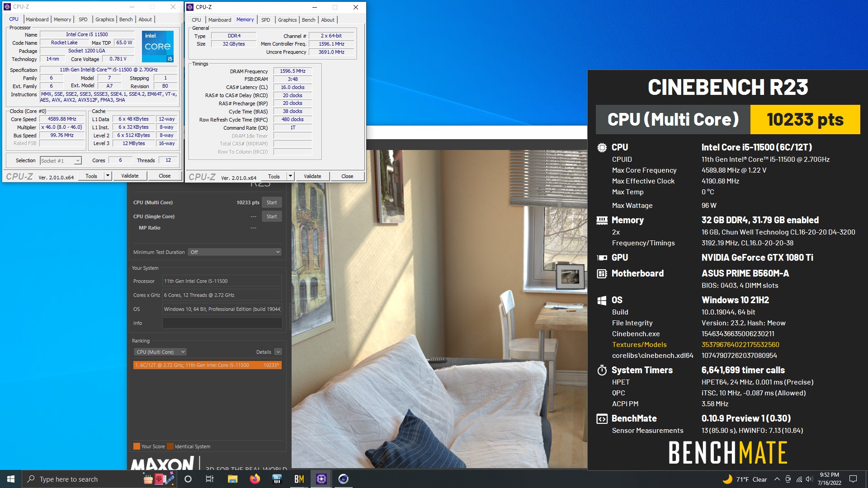Open the Windows Start menu
This screenshot has height=488, width=868.
[x=11, y=479]
